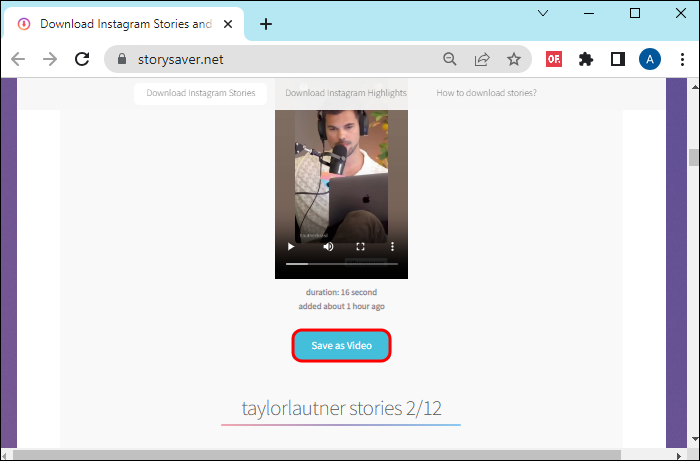This screenshot has height=461, width=700.
Task: Click the zoom magnifier icon in address bar
Action: pyautogui.click(x=450, y=59)
